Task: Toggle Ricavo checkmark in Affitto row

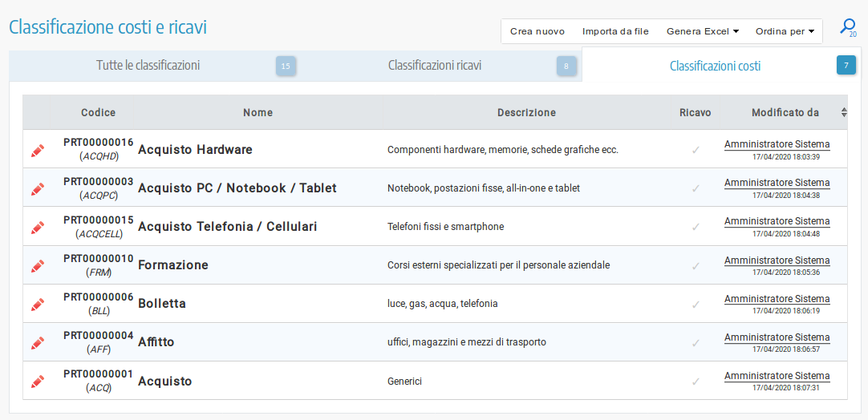Action: pos(695,342)
